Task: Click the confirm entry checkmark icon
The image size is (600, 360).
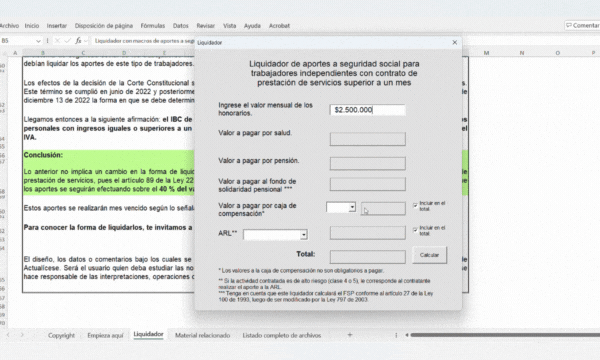Action: tap(68, 41)
